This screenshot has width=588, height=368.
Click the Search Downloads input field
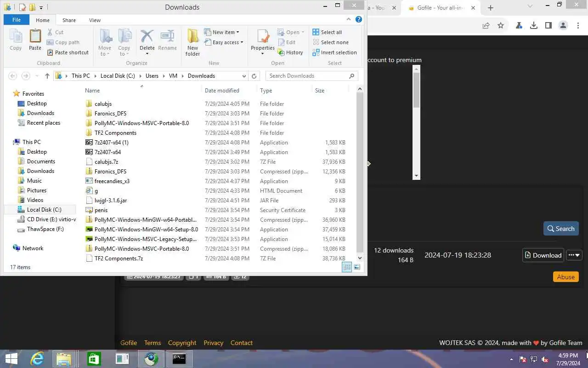coord(311,76)
